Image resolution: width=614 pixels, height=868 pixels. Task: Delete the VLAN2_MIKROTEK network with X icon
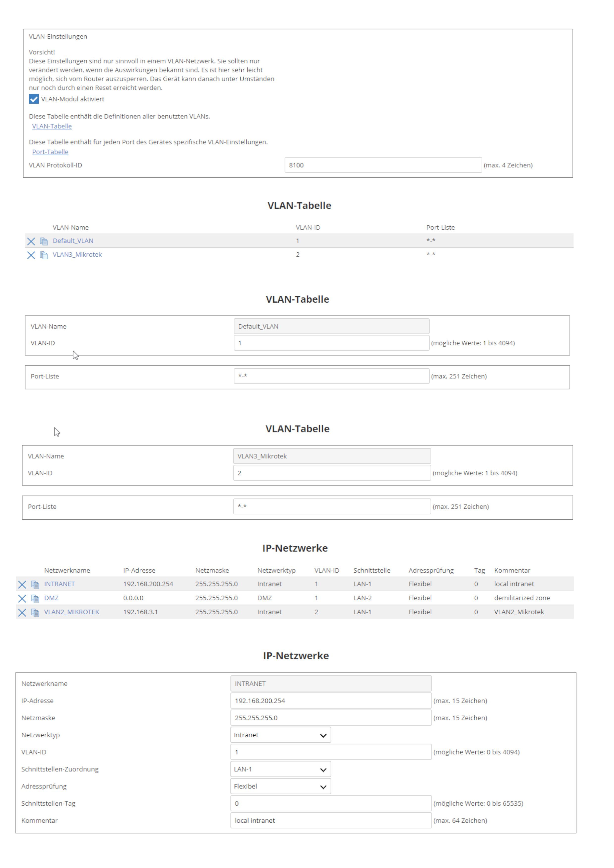click(22, 612)
